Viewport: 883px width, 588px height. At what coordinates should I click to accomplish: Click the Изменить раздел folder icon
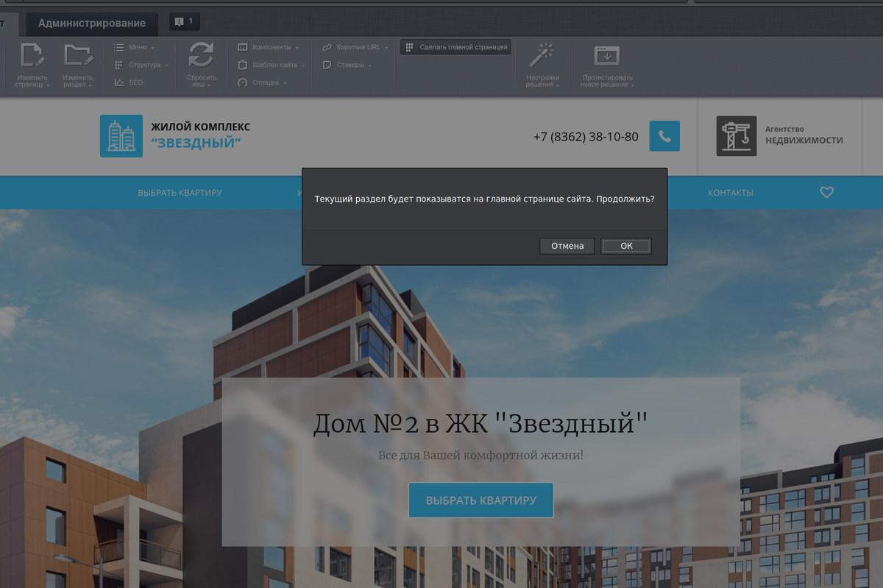click(78, 55)
